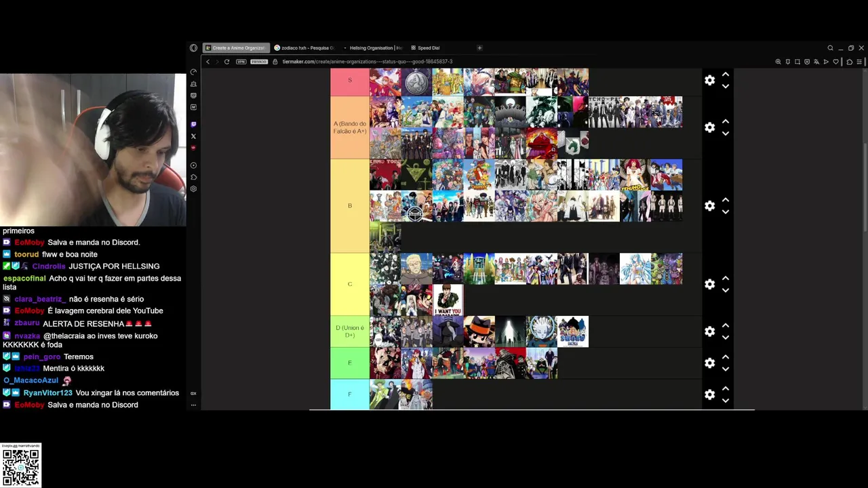This screenshot has height=488, width=868.
Task: Open settings gear for C tier row
Action: click(x=709, y=285)
